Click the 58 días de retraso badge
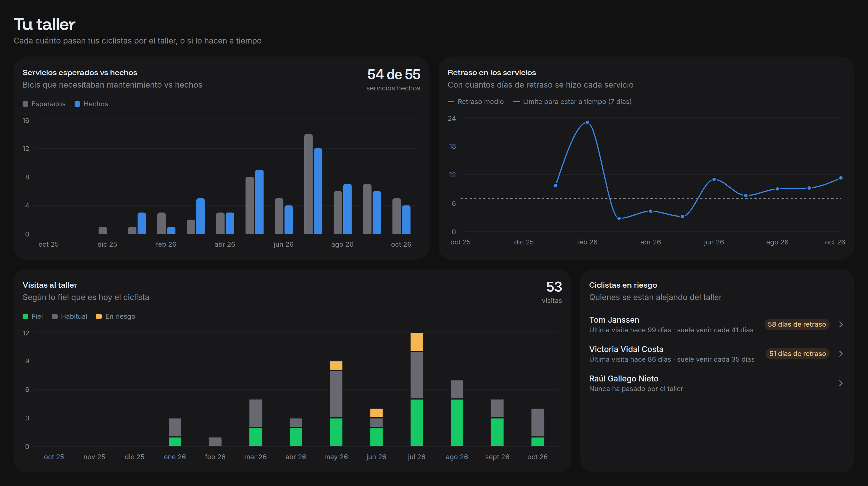 coord(797,324)
